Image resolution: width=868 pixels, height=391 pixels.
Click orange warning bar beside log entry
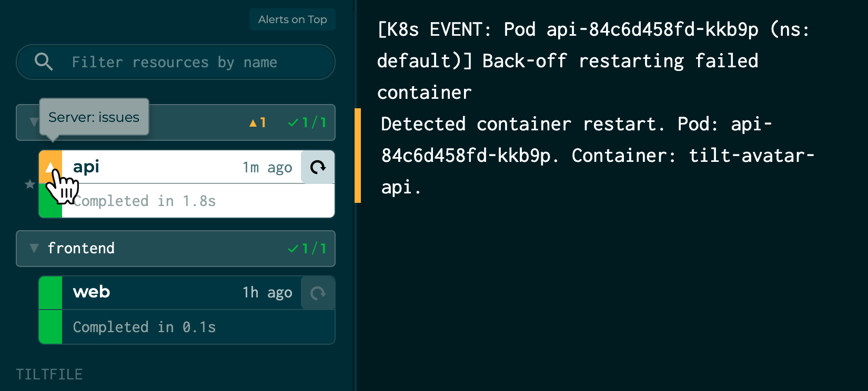click(358, 156)
